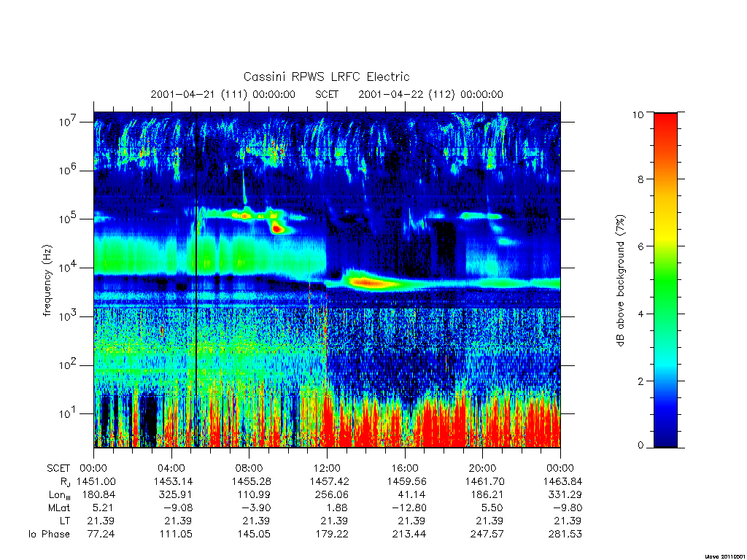Click the rainbow color bar legend
Screen dimensions: 747x560
pos(665,280)
